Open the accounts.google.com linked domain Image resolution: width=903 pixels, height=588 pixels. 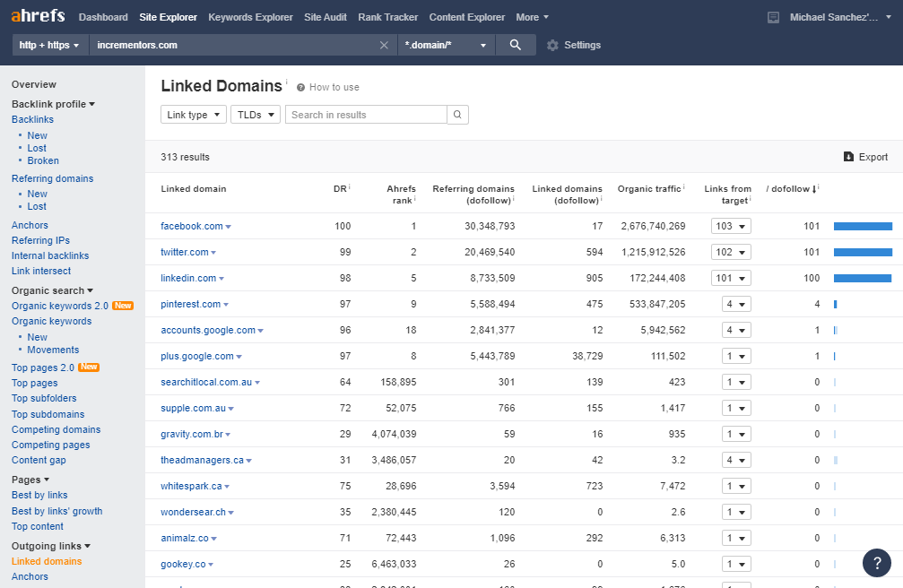(x=208, y=330)
